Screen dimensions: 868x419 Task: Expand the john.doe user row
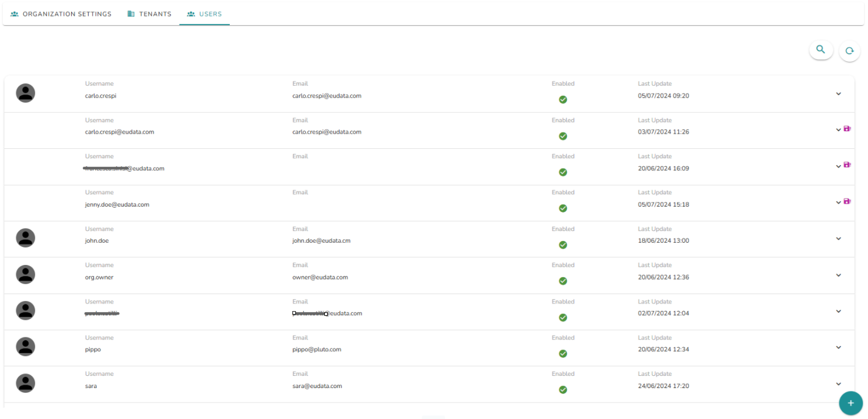(838, 239)
